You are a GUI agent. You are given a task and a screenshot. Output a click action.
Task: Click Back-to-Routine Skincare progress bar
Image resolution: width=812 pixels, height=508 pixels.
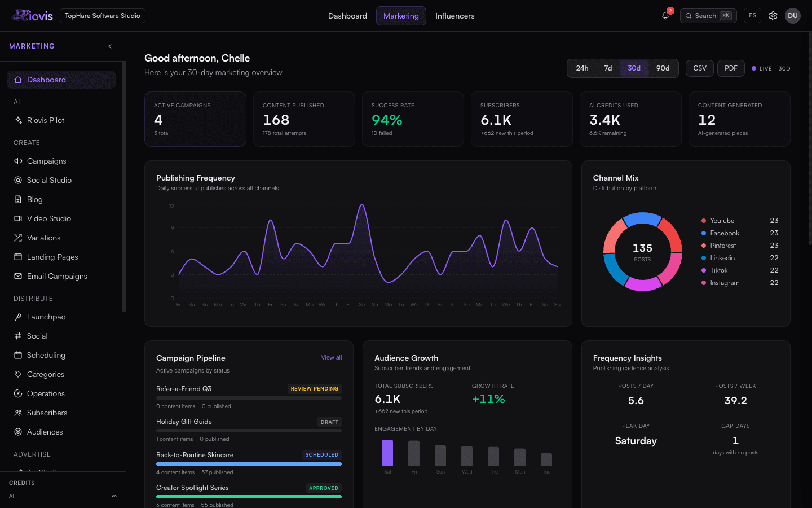(249, 464)
